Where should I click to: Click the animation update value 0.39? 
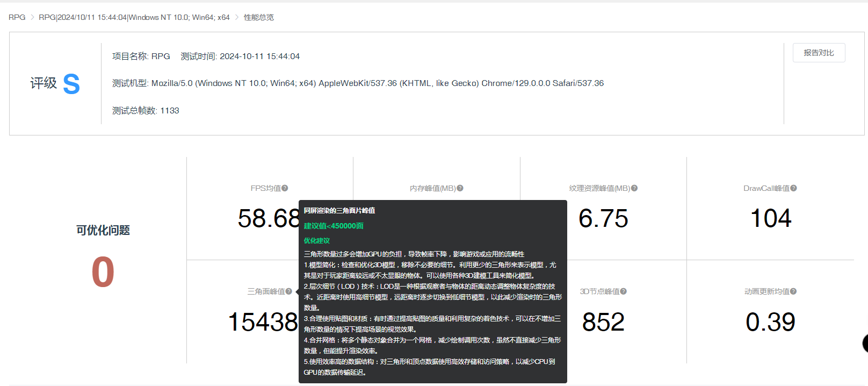(x=770, y=322)
